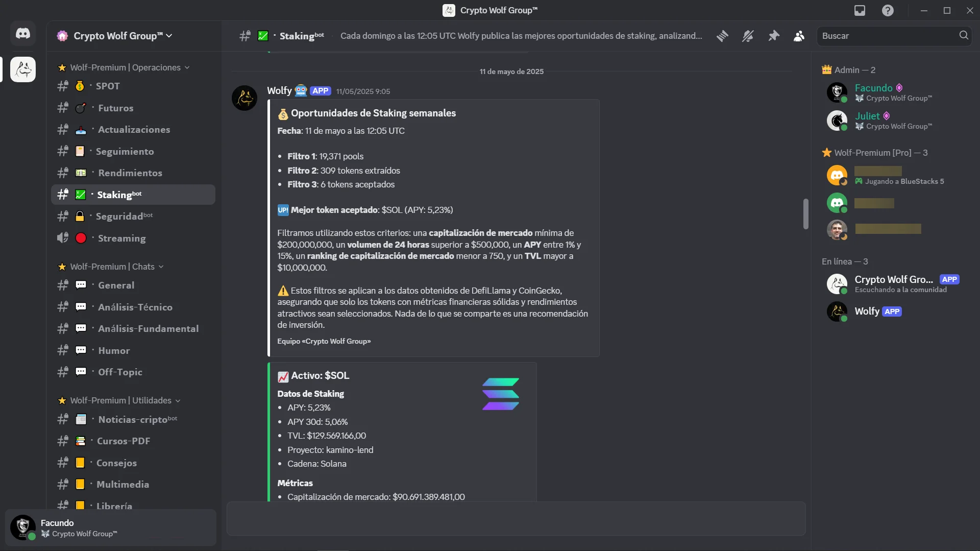Open the Threads icon in channel header
980x551 pixels.
coord(722,36)
